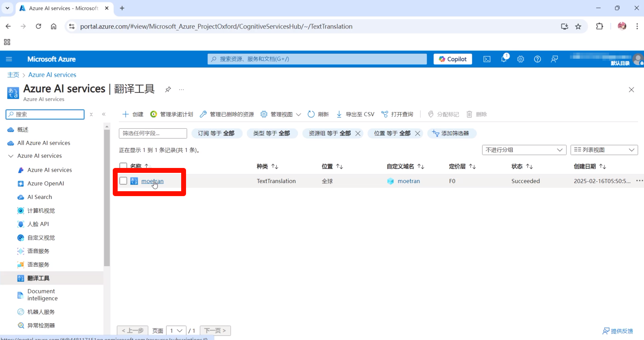This screenshot has width=644, height=340.
Task: Go to 主页 breadcrumb link
Action: coord(13,75)
